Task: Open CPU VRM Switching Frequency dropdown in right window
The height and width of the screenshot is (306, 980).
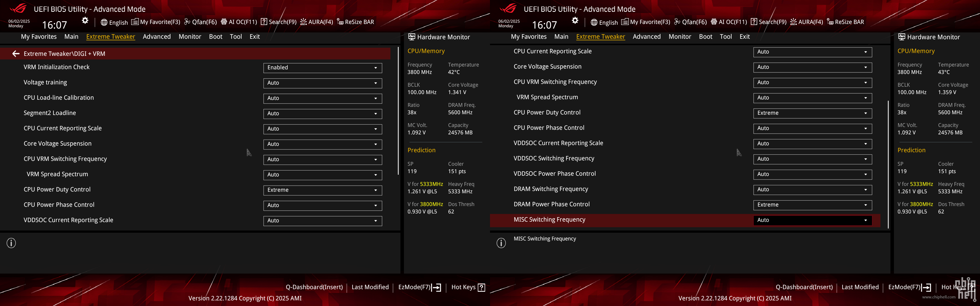Action: 813,82
